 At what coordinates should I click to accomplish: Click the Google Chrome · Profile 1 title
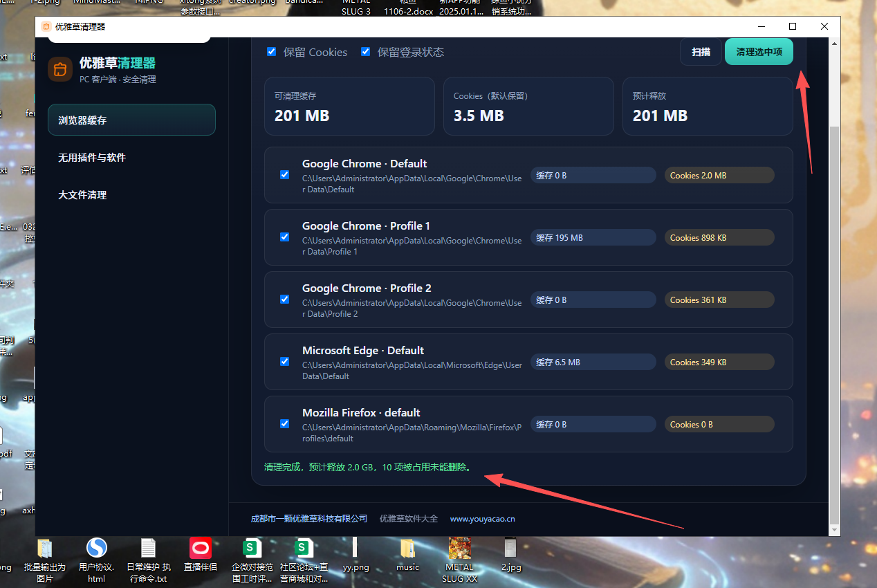367,226
